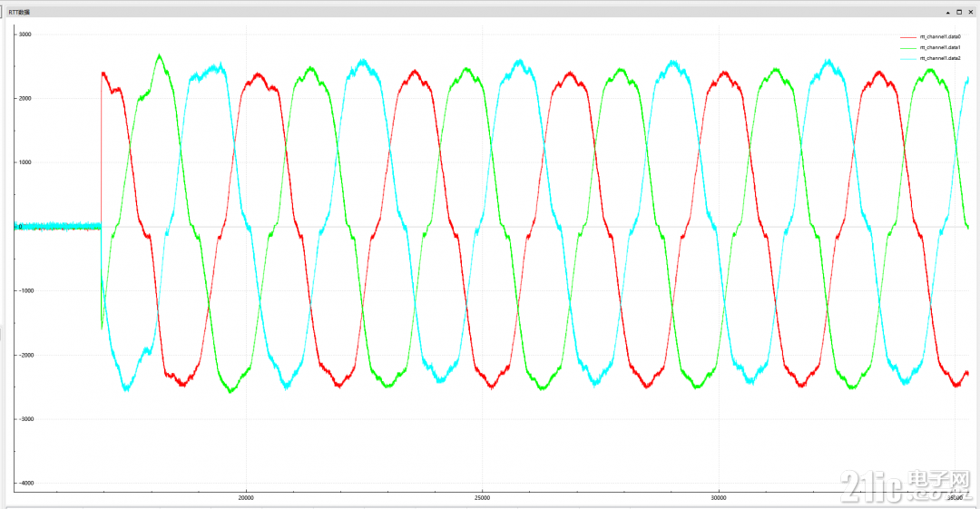Click the -4000 label on the vertical axis
Screen dimensions: 980x509
pos(25,484)
